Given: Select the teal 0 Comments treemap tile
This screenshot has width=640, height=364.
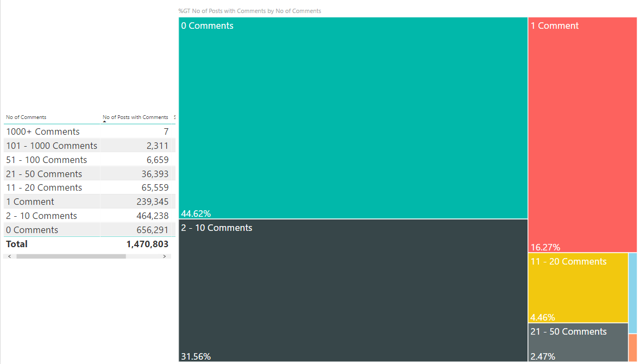Looking at the screenshot, I should [353, 118].
